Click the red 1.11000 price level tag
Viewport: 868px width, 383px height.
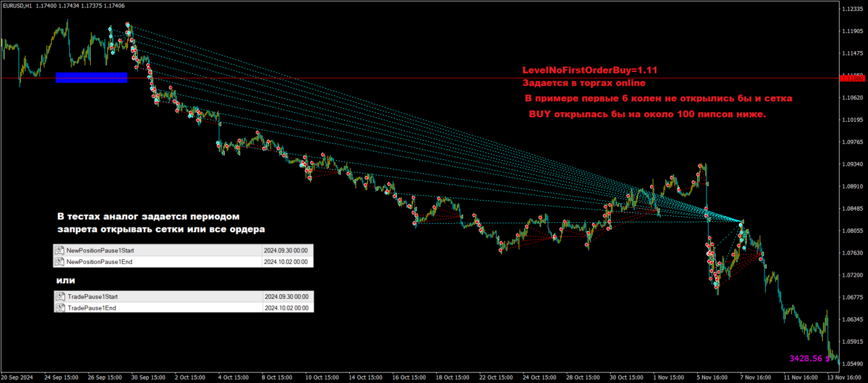(853, 79)
